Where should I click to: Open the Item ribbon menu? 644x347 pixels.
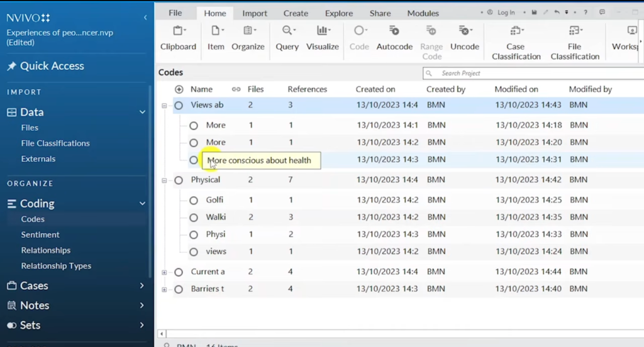coord(216,38)
